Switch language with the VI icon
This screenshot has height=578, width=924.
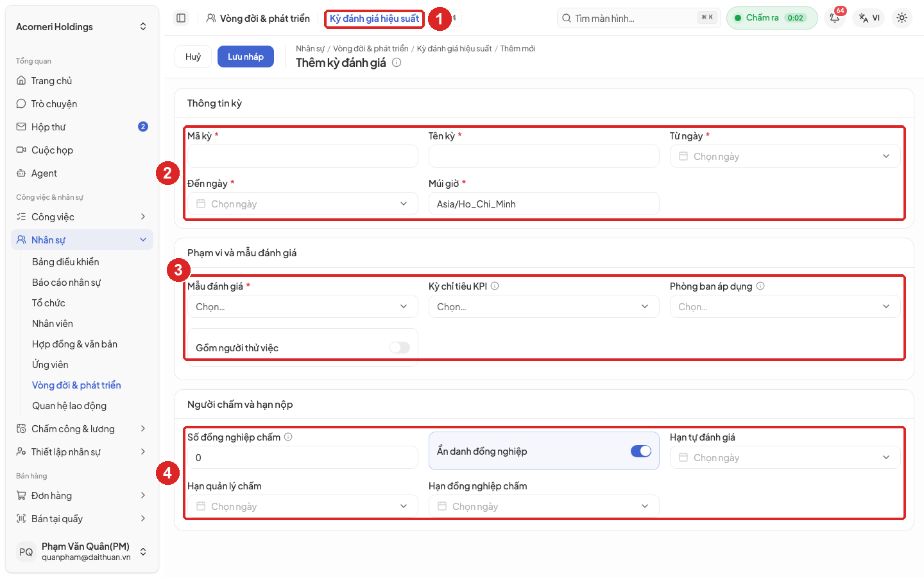pos(869,18)
